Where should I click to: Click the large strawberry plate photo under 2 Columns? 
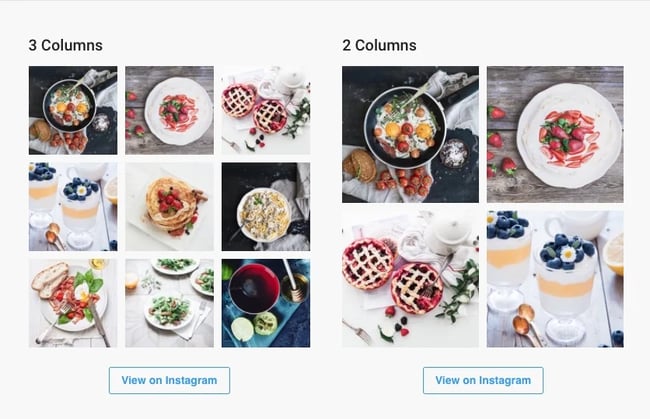point(555,134)
